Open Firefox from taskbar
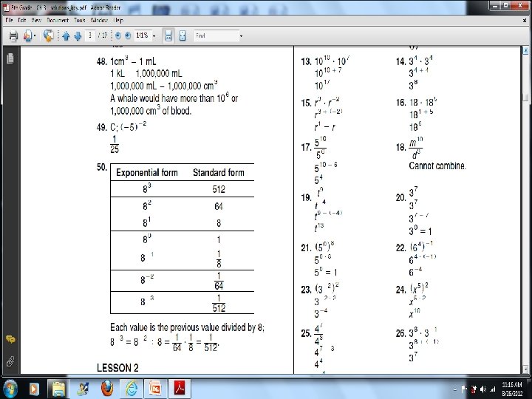The image size is (532, 399). 107,389
